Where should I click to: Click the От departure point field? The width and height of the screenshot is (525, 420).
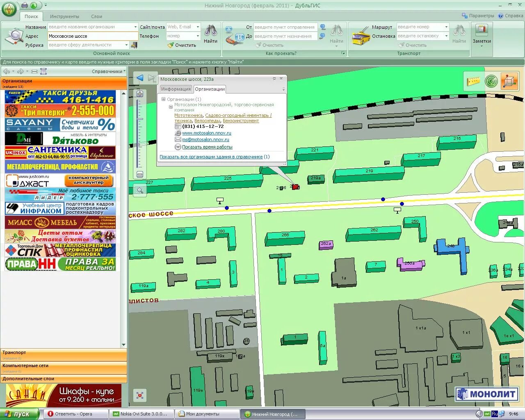285,27
